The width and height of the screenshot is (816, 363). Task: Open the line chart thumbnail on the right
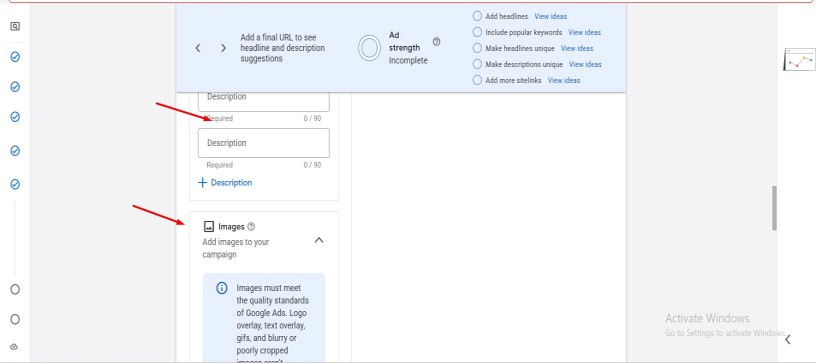799,59
